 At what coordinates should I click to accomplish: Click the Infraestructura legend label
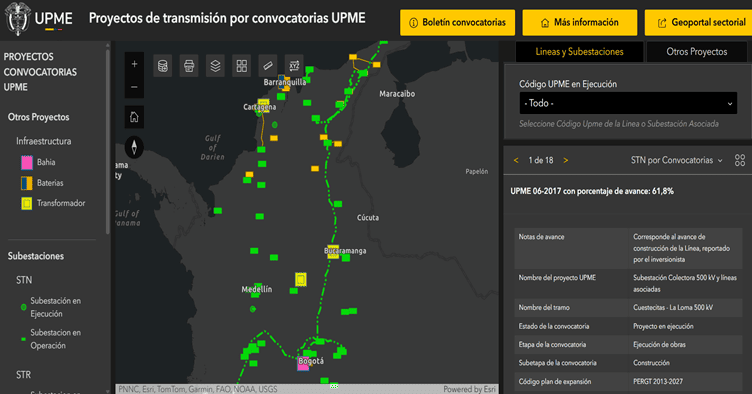(x=44, y=141)
